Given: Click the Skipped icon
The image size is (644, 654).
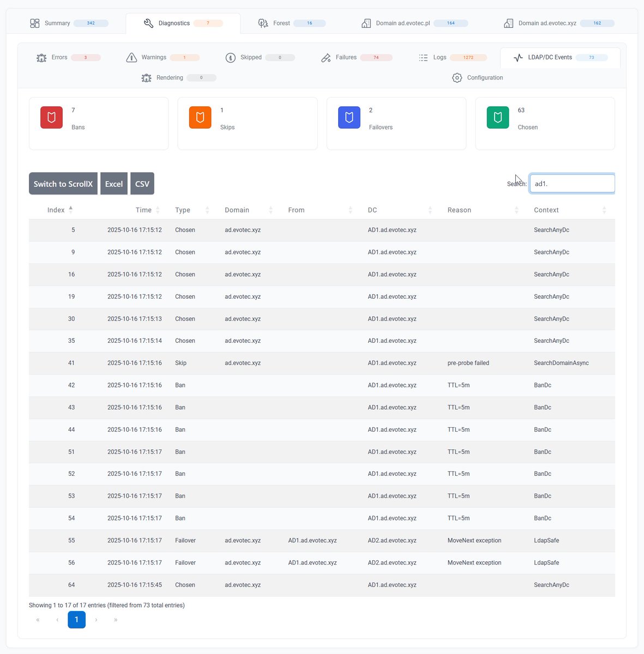Looking at the screenshot, I should pyautogui.click(x=230, y=58).
